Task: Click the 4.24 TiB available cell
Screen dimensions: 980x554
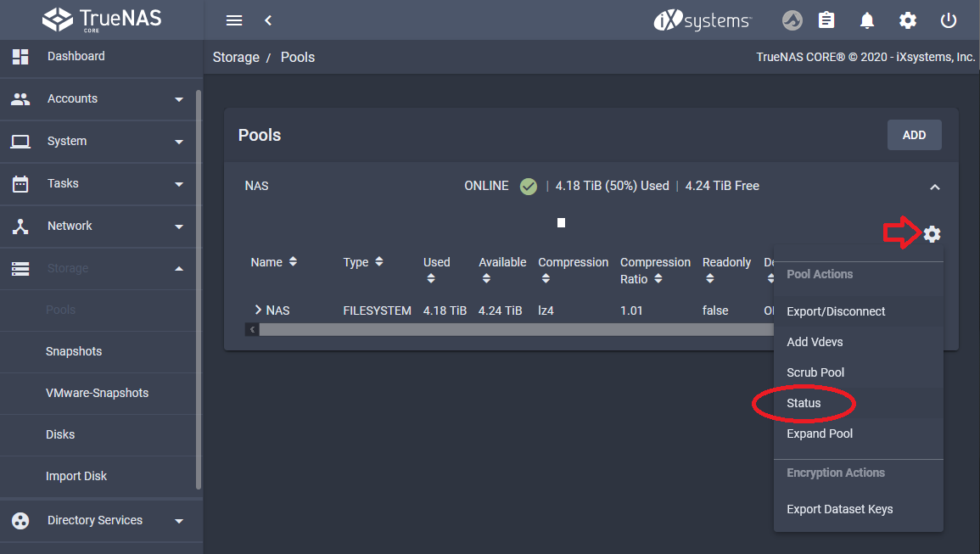Action: pos(500,311)
